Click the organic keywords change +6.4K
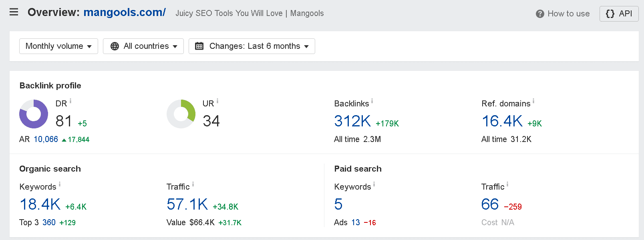This screenshot has height=240, width=644. click(76, 207)
